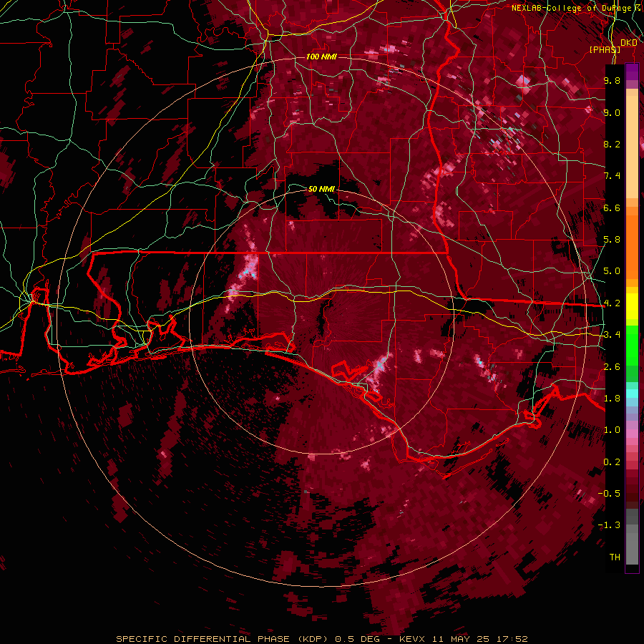This screenshot has width=644, height=644.
Task: Click the 50 NMI range ring label
Action: point(321,189)
